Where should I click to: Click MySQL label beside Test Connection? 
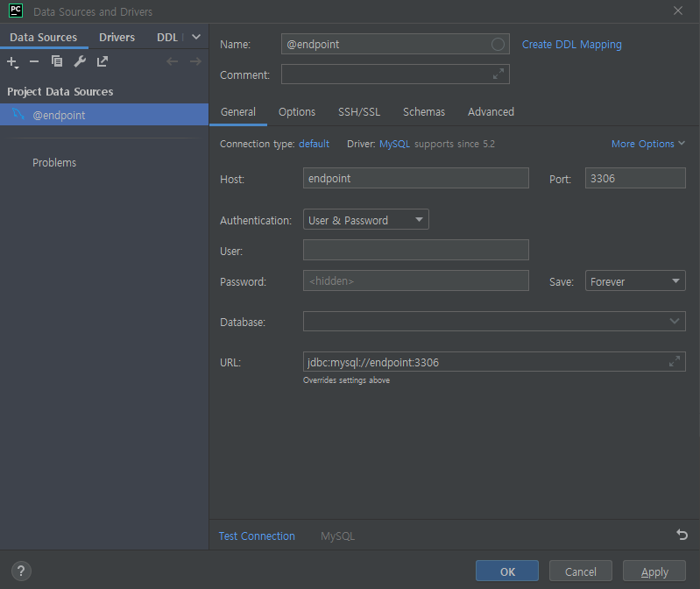pyautogui.click(x=337, y=536)
